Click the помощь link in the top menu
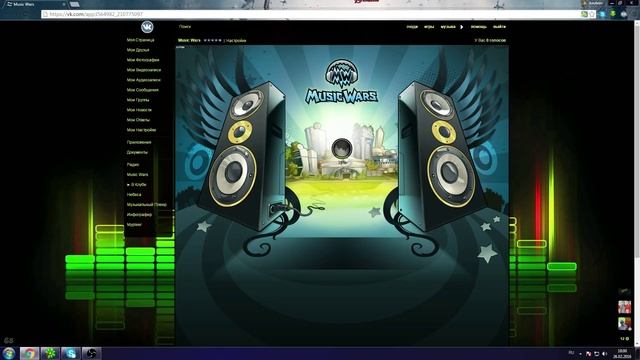 [479, 27]
